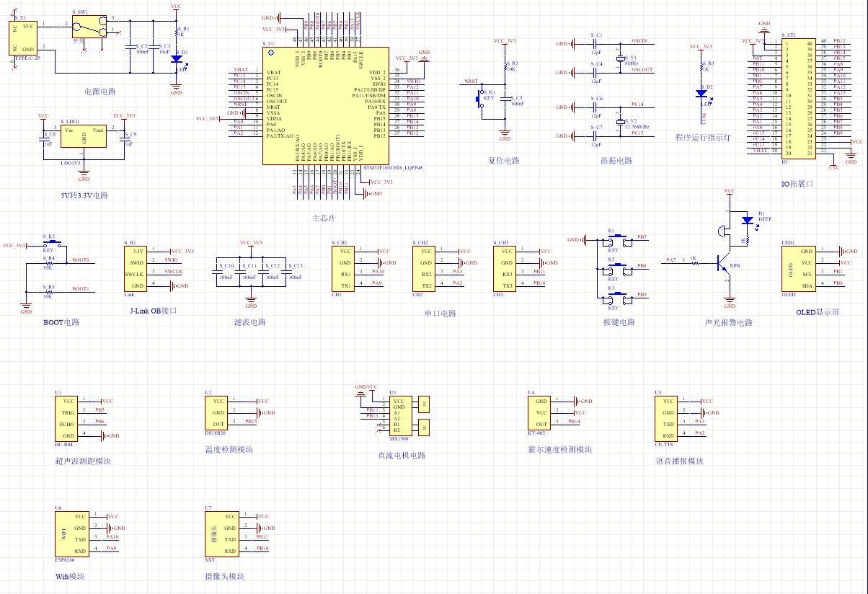
Task: Click the 超声波测距模块 title text
Action: (83, 461)
